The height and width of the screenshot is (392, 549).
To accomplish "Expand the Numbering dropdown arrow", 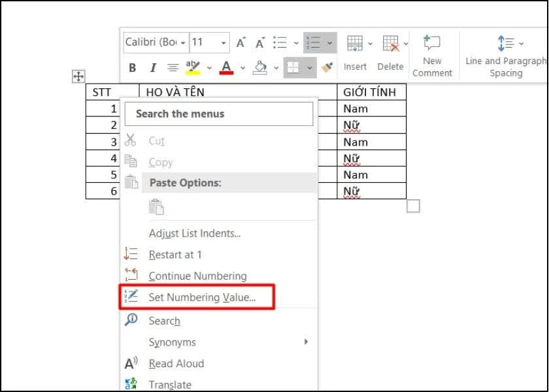I will [x=329, y=43].
